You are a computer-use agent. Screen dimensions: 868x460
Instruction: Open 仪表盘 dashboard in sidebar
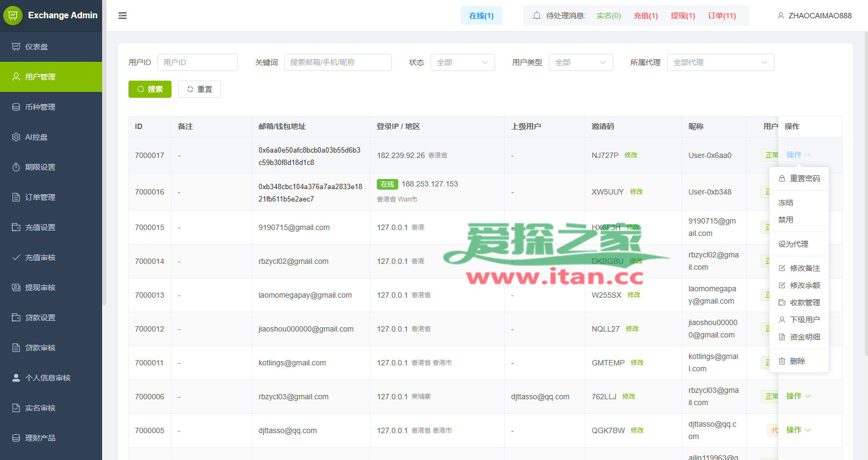click(x=37, y=47)
